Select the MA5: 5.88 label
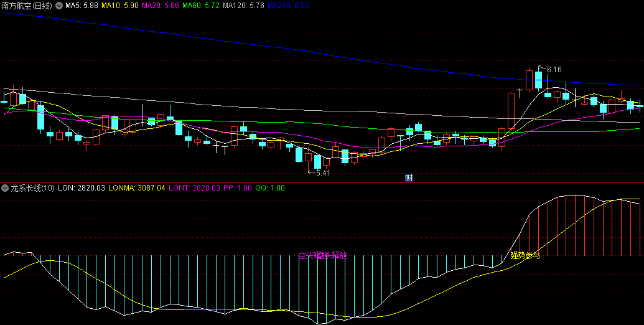The width and height of the screenshot is (644, 325). pyautogui.click(x=82, y=6)
